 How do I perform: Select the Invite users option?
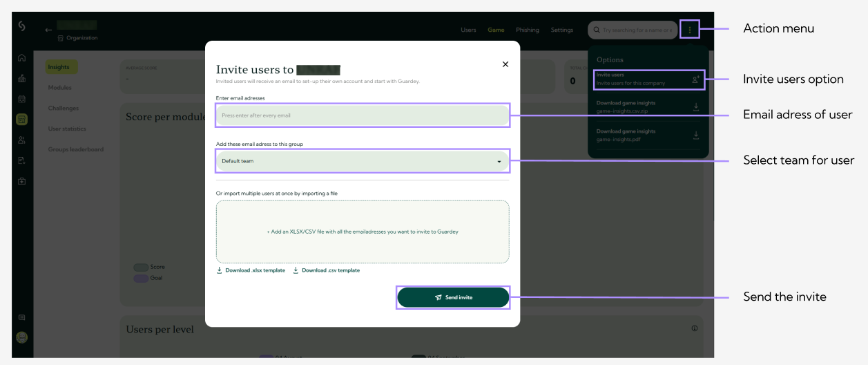tap(648, 79)
